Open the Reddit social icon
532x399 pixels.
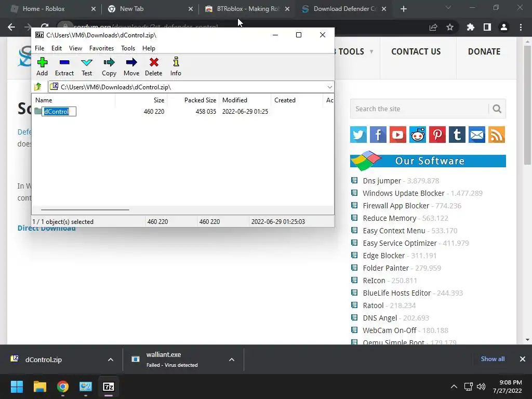coord(418,135)
